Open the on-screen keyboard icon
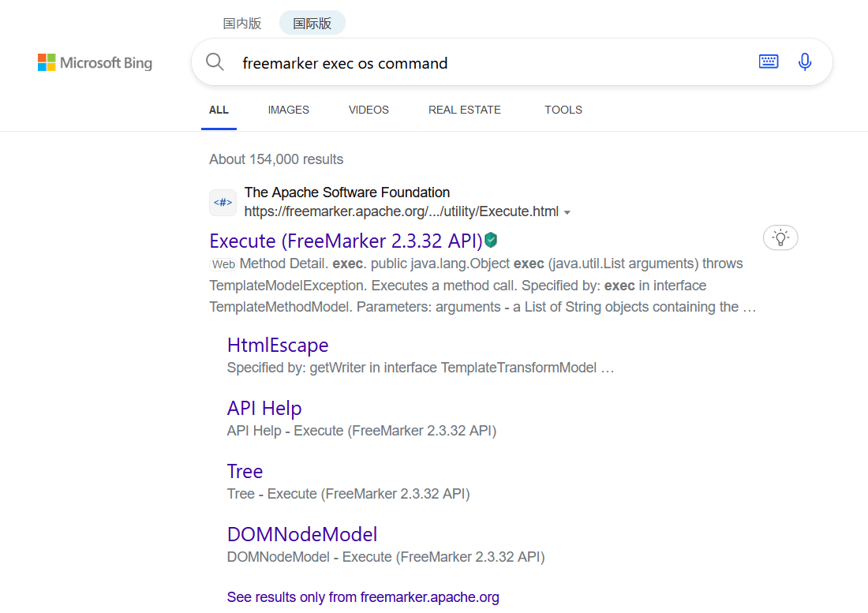This screenshot has width=868, height=613. [x=769, y=62]
